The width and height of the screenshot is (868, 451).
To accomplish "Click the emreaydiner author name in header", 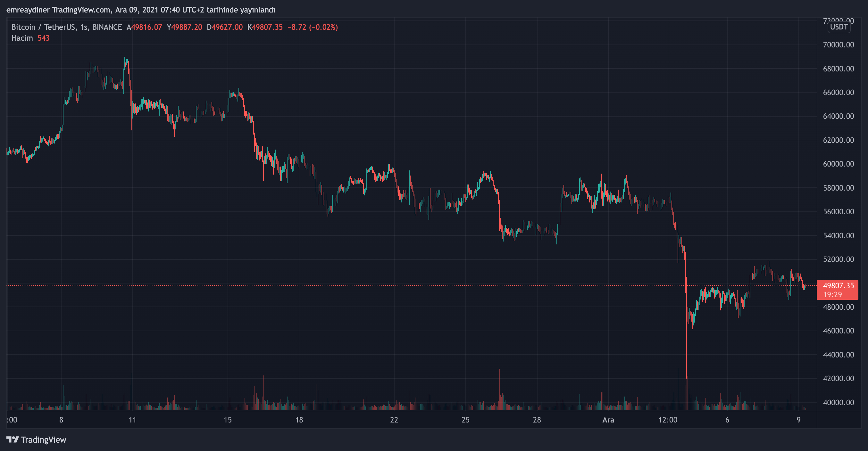I will (x=28, y=10).
